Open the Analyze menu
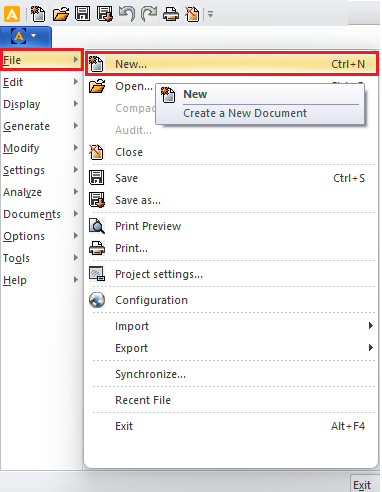 point(41,192)
